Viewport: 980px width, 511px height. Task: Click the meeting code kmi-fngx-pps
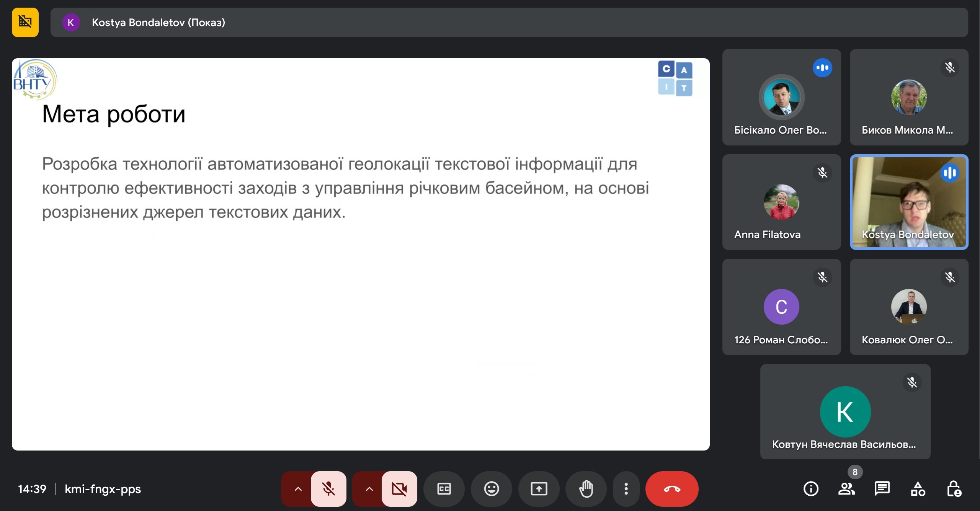pos(103,489)
